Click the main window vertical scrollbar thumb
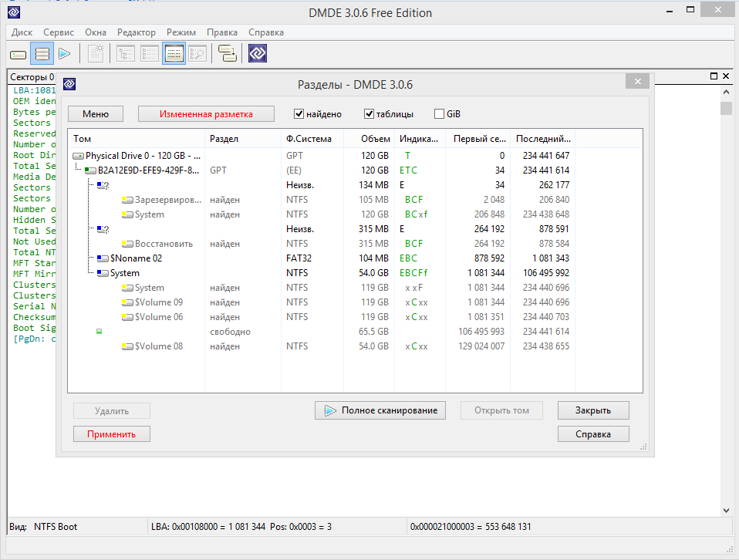Screen dimensions: 739x560 pos(726,108)
